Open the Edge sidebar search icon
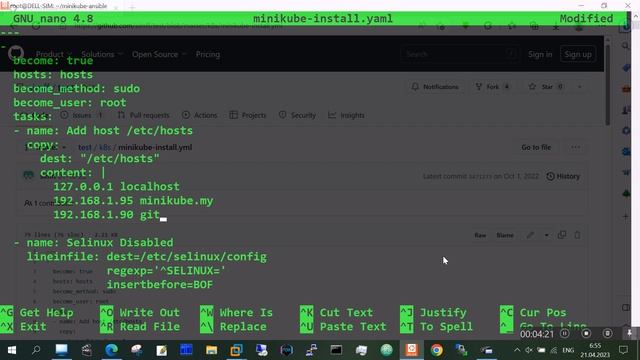The image size is (640, 360). [x=626, y=46]
